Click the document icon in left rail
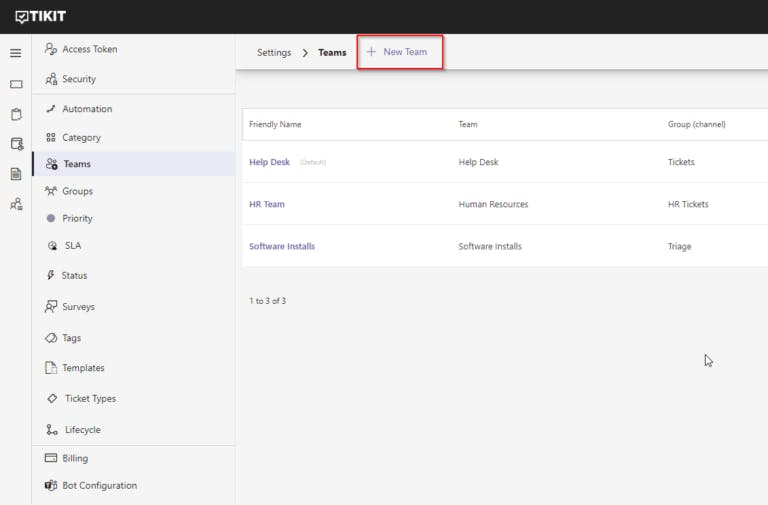768x505 pixels. point(16,174)
